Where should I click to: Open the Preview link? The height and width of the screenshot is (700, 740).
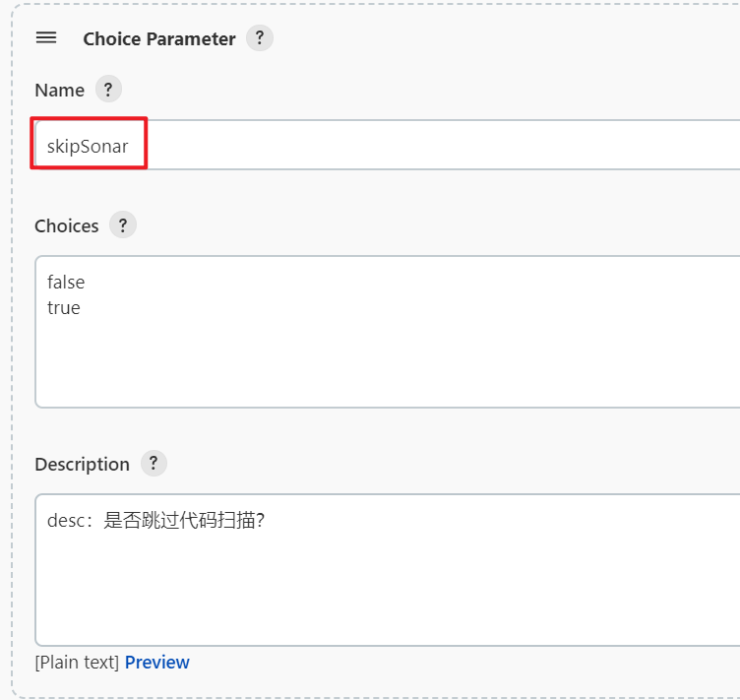pyautogui.click(x=157, y=663)
